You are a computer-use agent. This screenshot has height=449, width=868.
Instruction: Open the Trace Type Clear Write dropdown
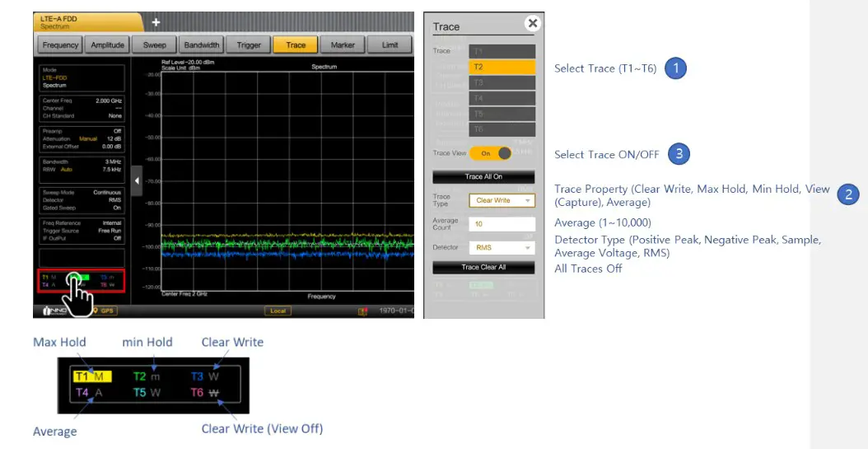click(502, 200)
